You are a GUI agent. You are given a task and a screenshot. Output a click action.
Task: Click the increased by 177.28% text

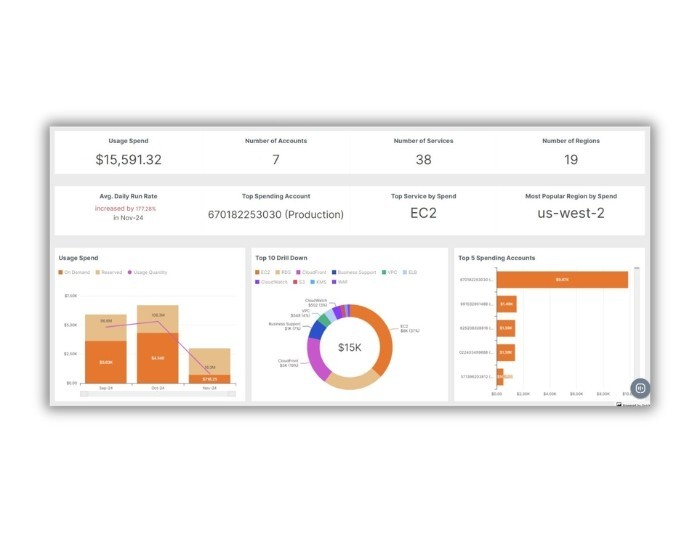coord(125,209)
